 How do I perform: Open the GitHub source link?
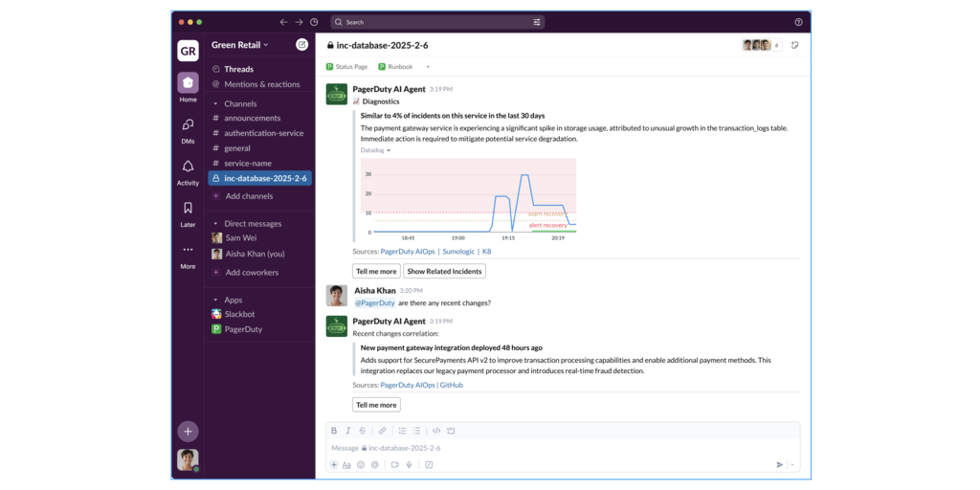click(451, 385)
